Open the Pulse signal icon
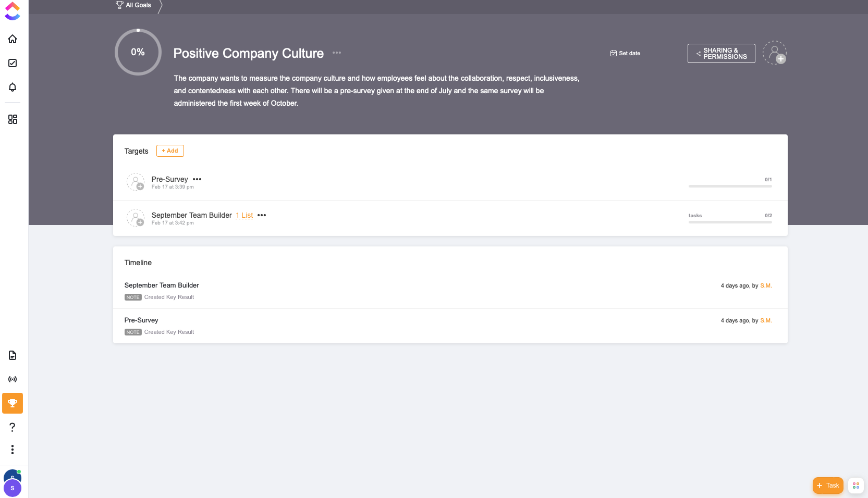Image resolution: width=868 pixels, height=498 pixels. (13, 379)
